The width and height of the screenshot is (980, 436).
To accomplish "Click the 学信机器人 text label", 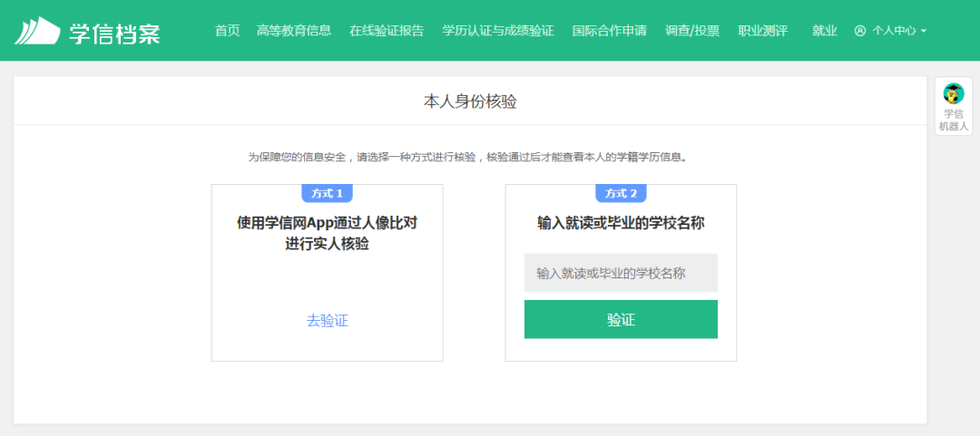I will click(953, 121).
